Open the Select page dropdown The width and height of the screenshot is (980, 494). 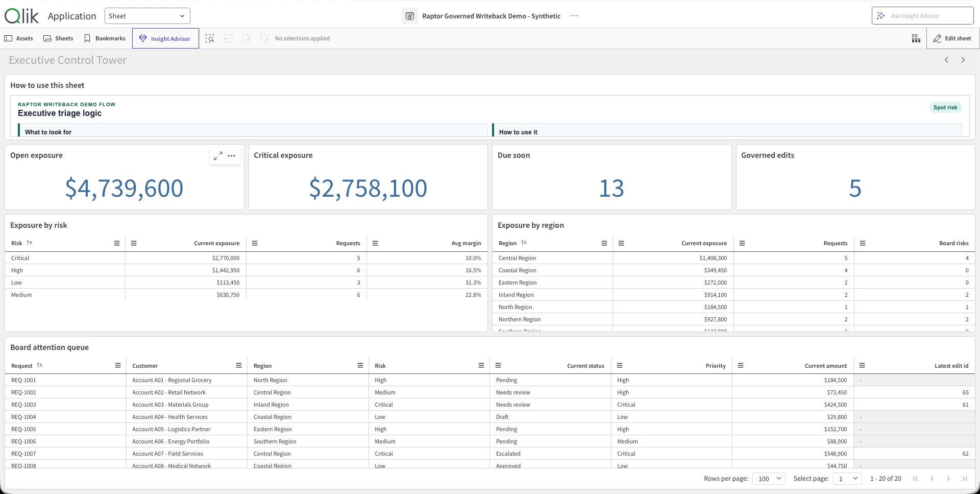[x=847, y=479]
